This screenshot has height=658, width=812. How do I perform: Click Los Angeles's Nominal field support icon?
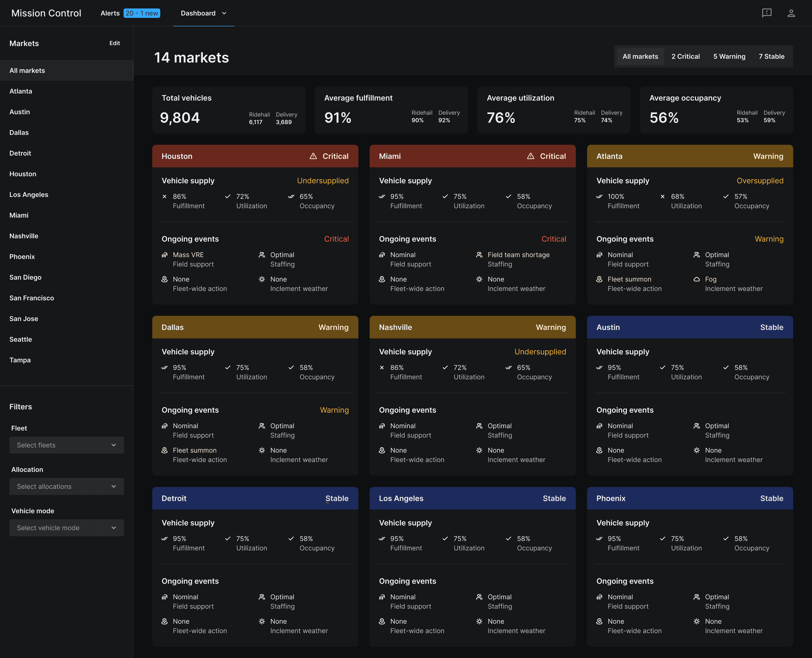382,597
